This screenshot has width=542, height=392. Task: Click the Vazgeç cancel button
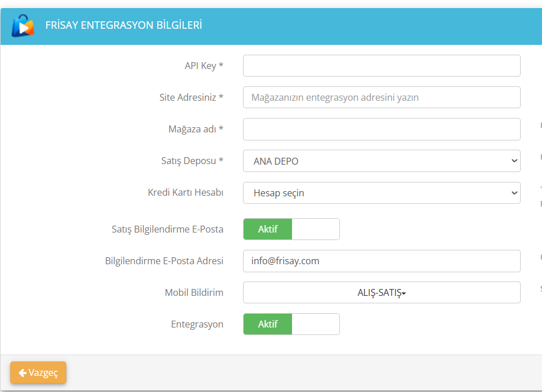pos(39,372)
